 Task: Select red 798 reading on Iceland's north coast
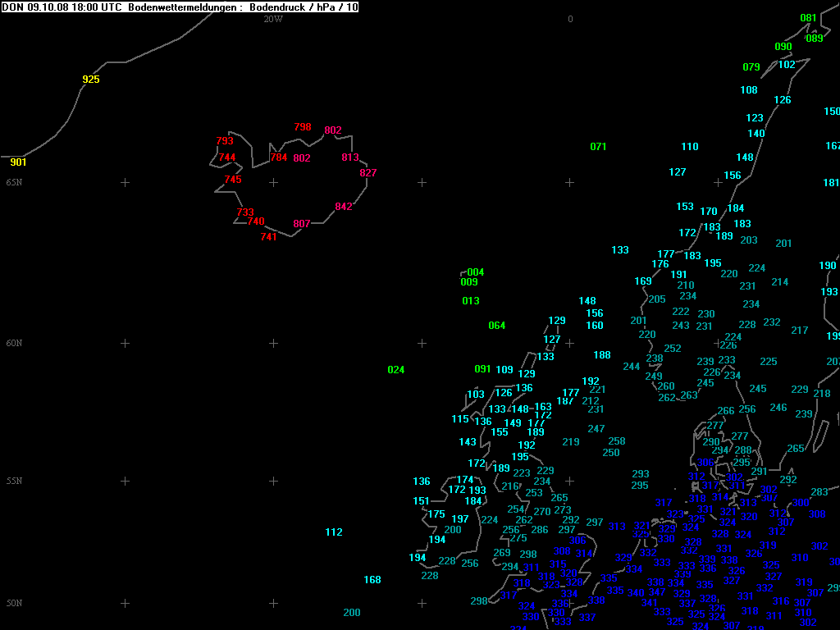click(303, 127)
